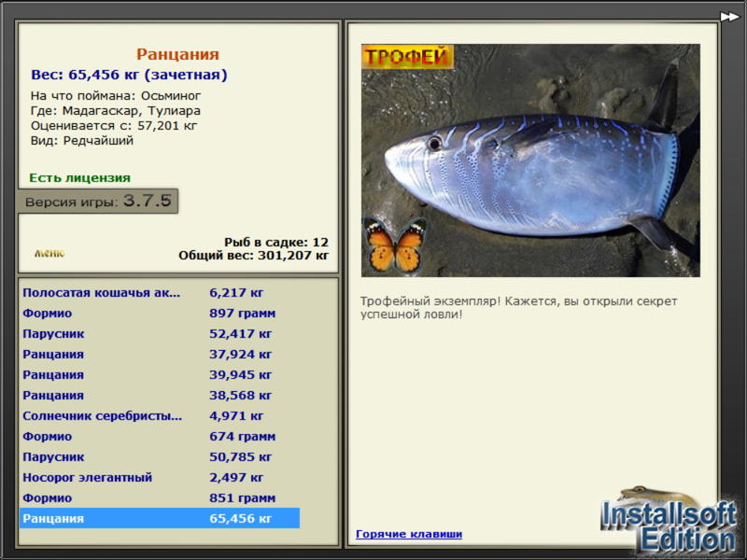Select the Парусник 52,417 кг row
This screenshot has width=747, height=560.
click(160, 333)
